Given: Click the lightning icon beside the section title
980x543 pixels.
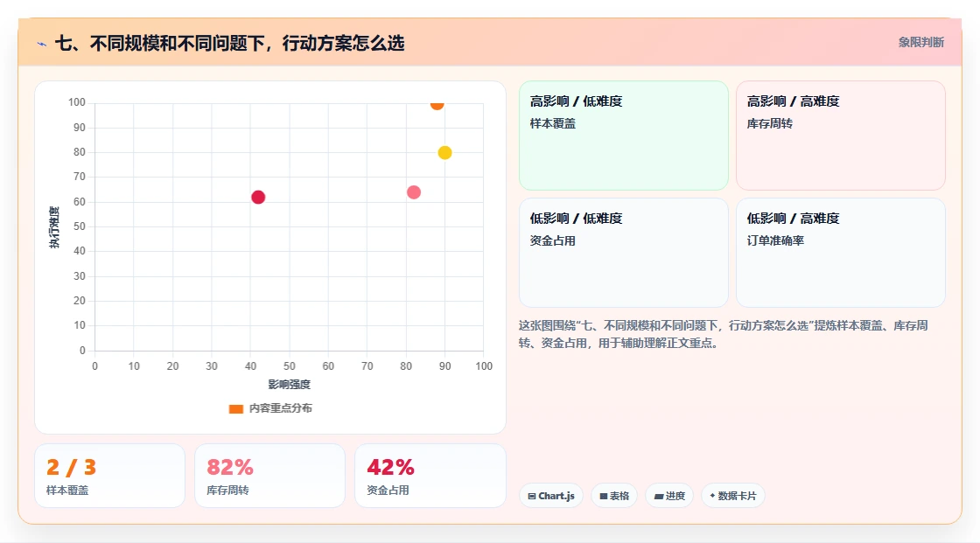Looking at the screenshot, I should [41, 44].
